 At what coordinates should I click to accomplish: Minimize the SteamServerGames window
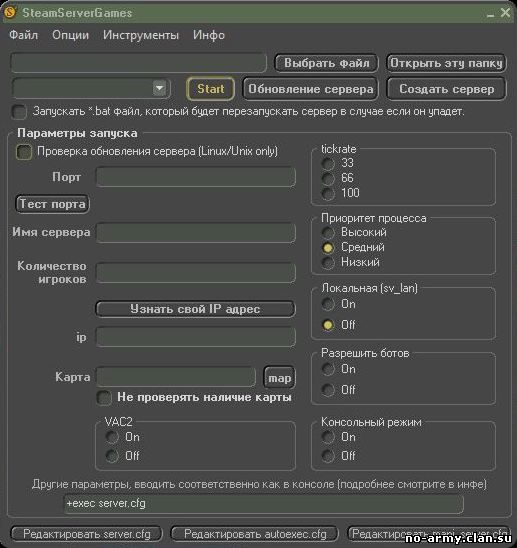pyautogui.click(x=490, y=14)
